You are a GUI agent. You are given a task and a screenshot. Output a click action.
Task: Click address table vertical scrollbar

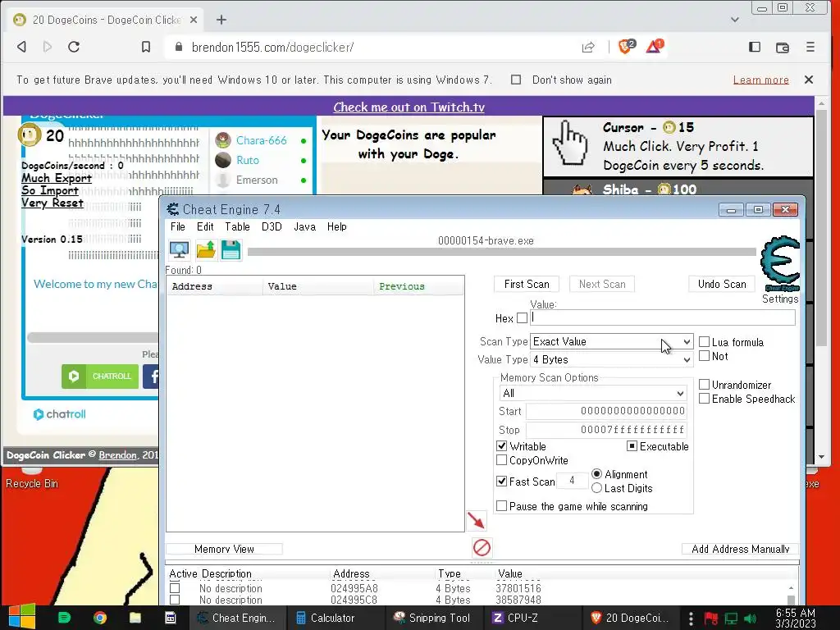(x=791, y=594)
